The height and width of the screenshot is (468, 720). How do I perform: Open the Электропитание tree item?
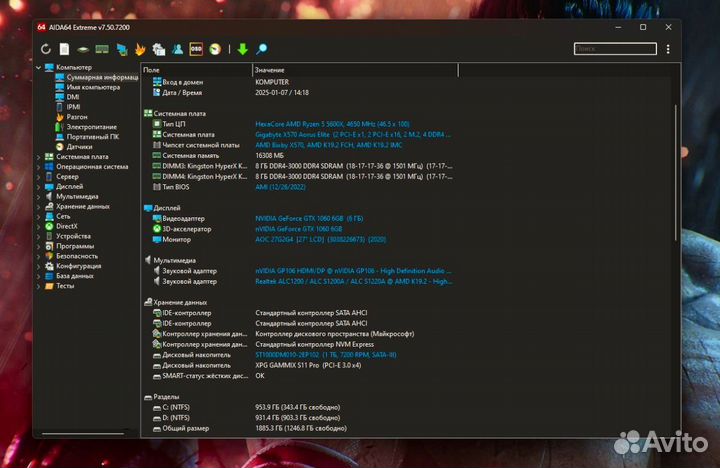(x=86, y=127)
